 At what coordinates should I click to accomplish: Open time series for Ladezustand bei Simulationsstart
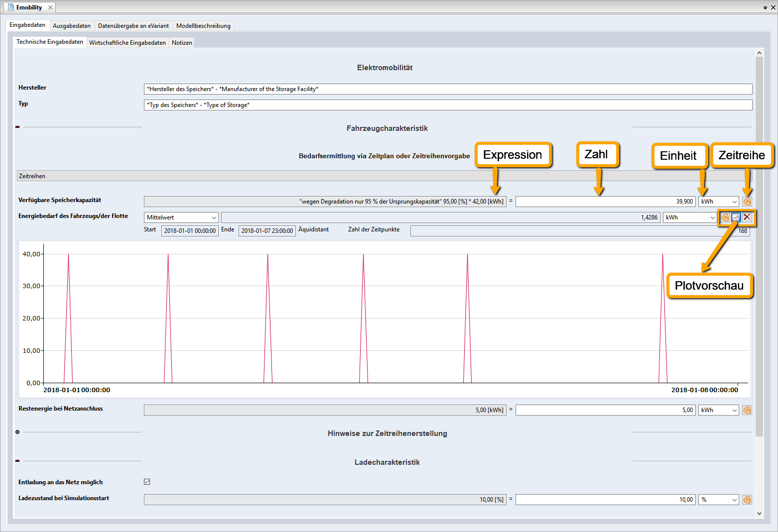pos(747,500)
